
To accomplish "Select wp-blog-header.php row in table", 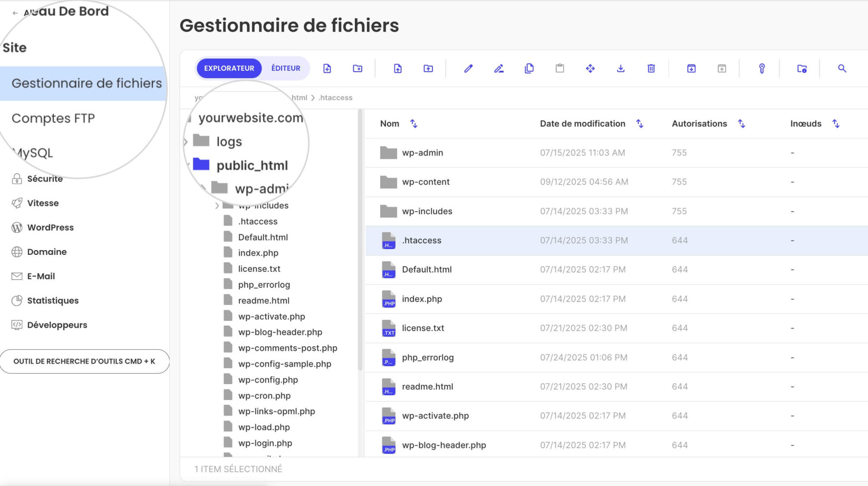I will point(616,445).
